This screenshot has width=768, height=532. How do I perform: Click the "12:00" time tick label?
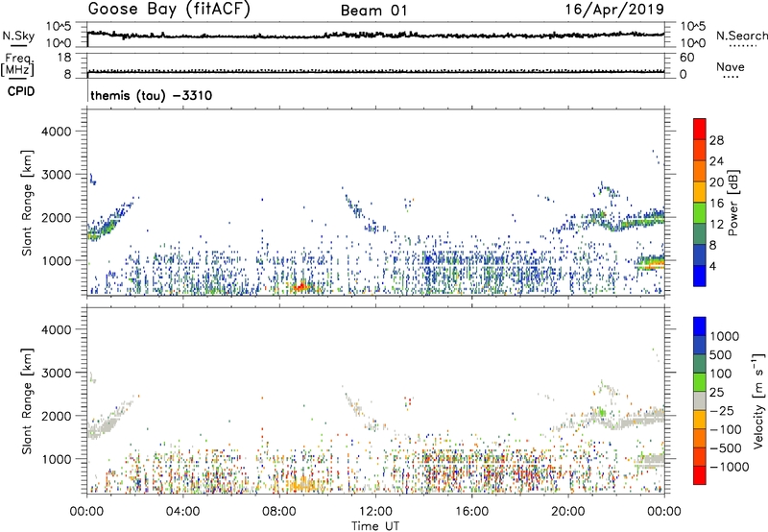pos(375,512)
